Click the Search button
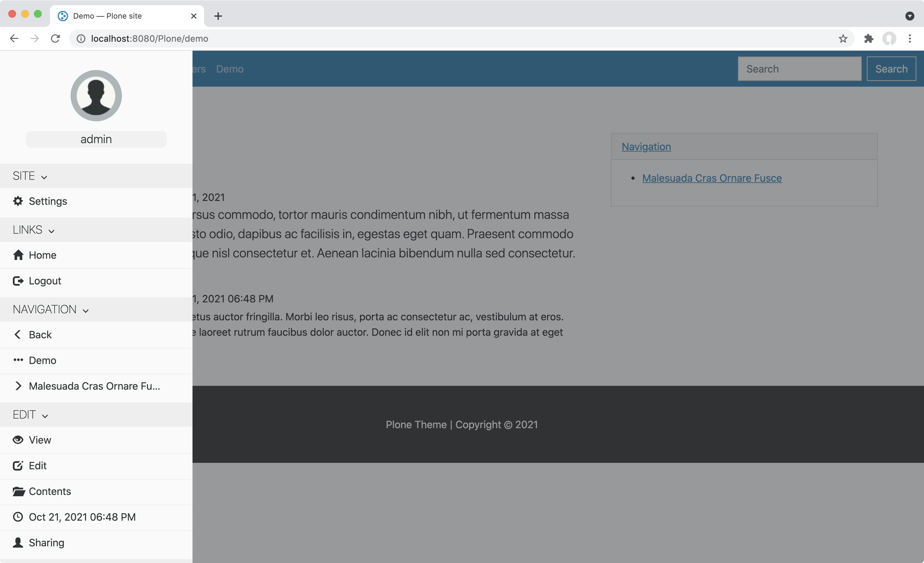The height and width of the screenshot is (563, 924). (891, 69)
